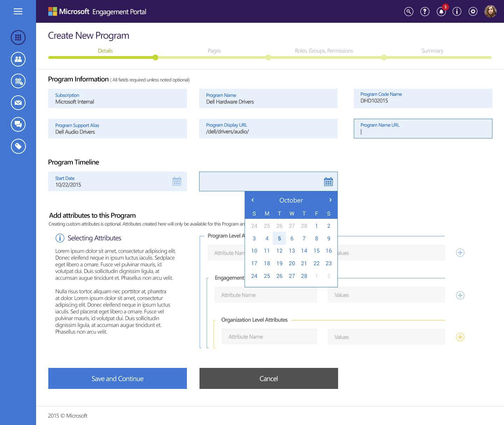
Task: Select October 10 in the calendar
Action: tap(254, 251)
